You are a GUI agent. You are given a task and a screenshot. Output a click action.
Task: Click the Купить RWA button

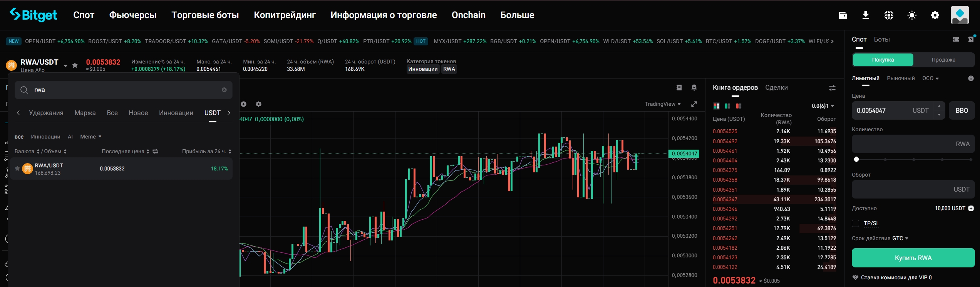click(x=913, y=258)
